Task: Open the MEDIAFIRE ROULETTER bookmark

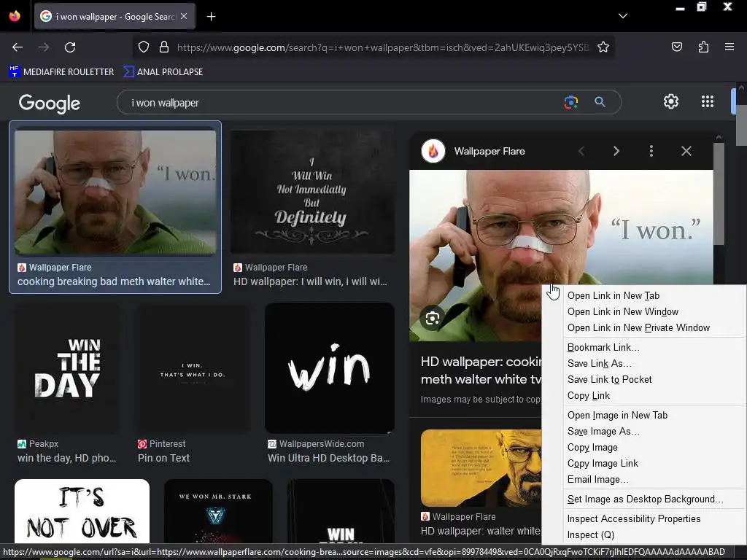Action: (61, 72)
